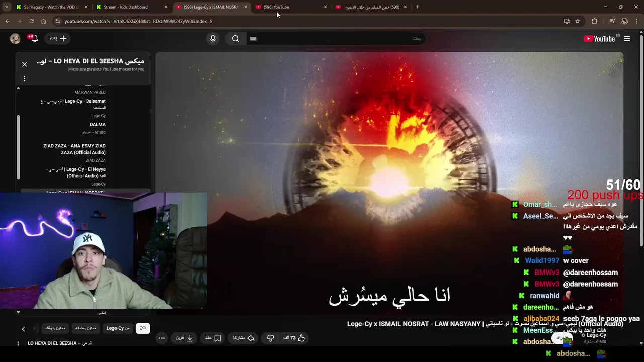This screenshot has width=644, height=362.
Task: Show previous chips with the left chevron
Action: [23, 329]
